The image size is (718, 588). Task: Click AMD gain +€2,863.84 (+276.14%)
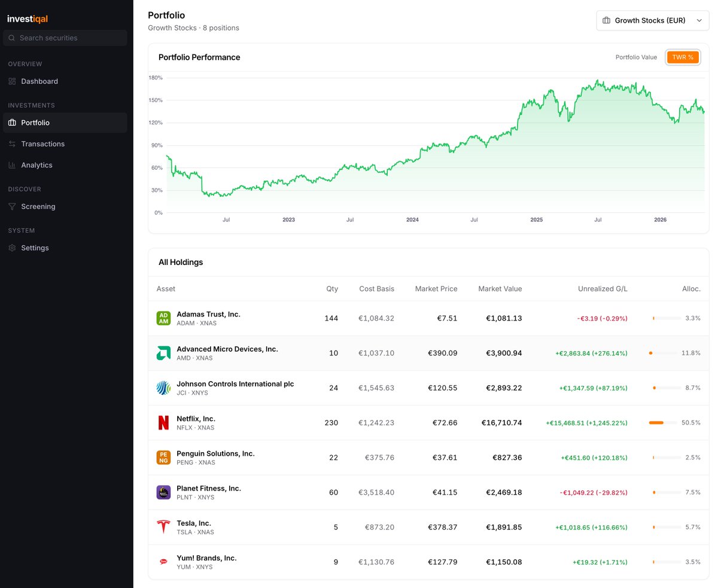(591, 353)
